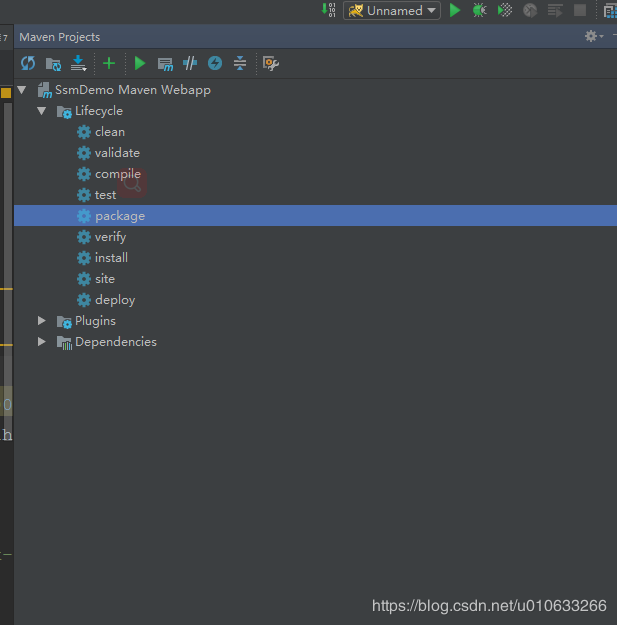Screen dimensions: 617x625
Task: Run the Unnamed configuration
Action: pos(455,10)
